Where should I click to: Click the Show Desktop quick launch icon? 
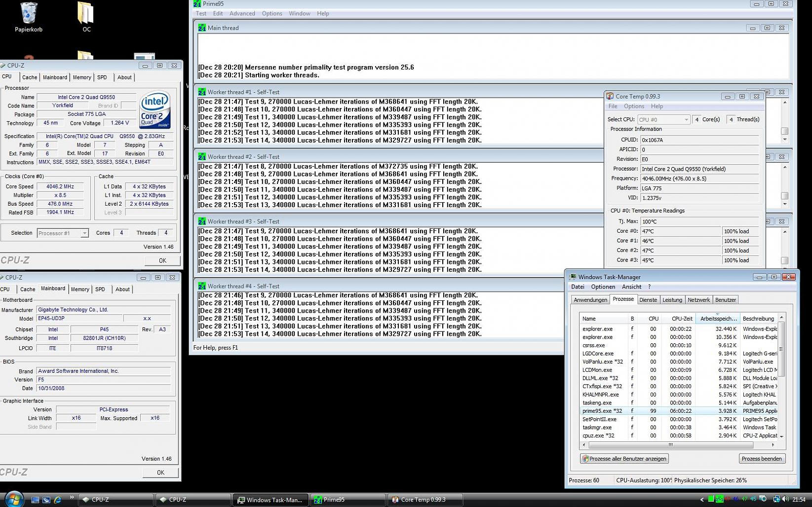(x=35, y=500)
